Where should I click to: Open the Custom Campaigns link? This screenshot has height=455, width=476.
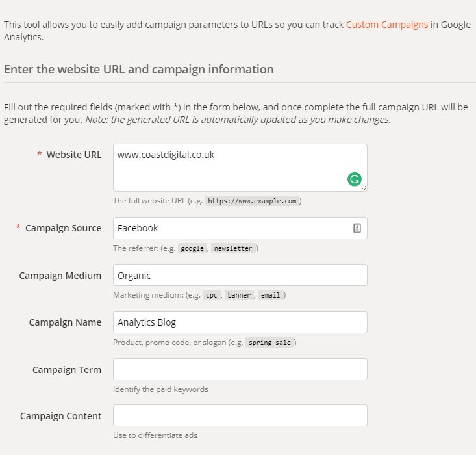[x=387, y=25]
